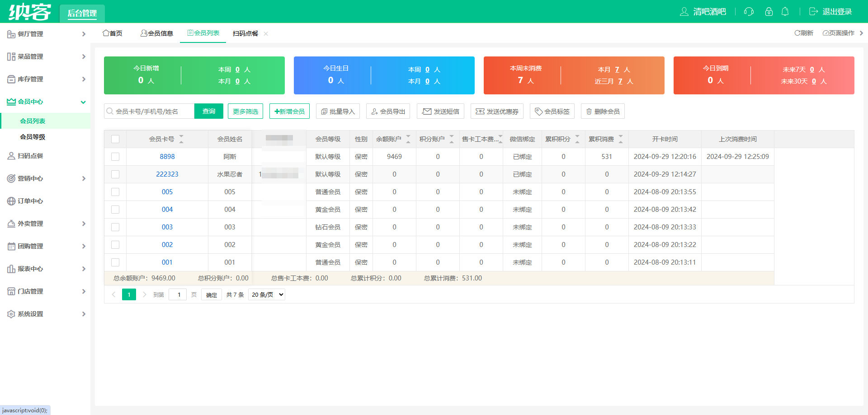The height and width of the screenshot is (415, 868).
Task: Click the 确定 pagination button
Action: pos(212,295)
